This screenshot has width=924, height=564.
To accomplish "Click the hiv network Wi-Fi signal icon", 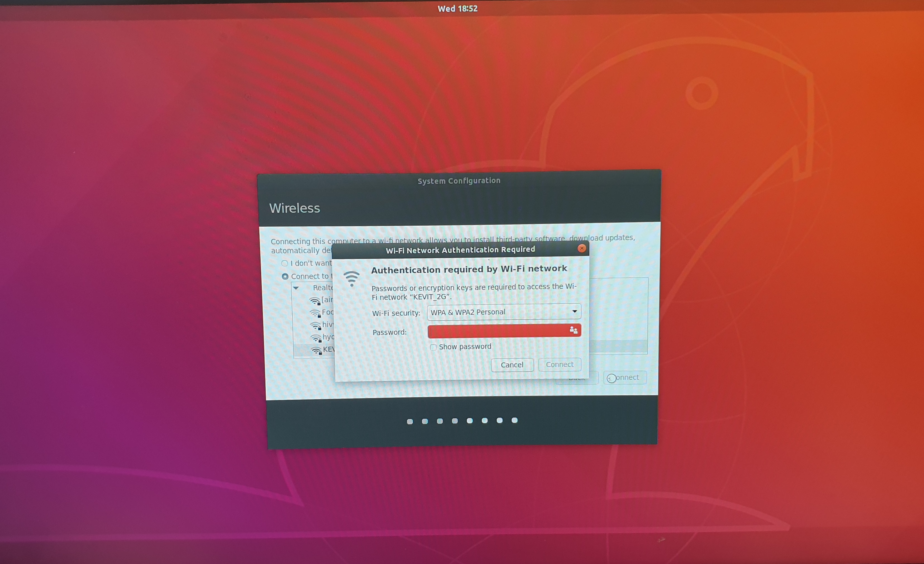I will (316, 326).
